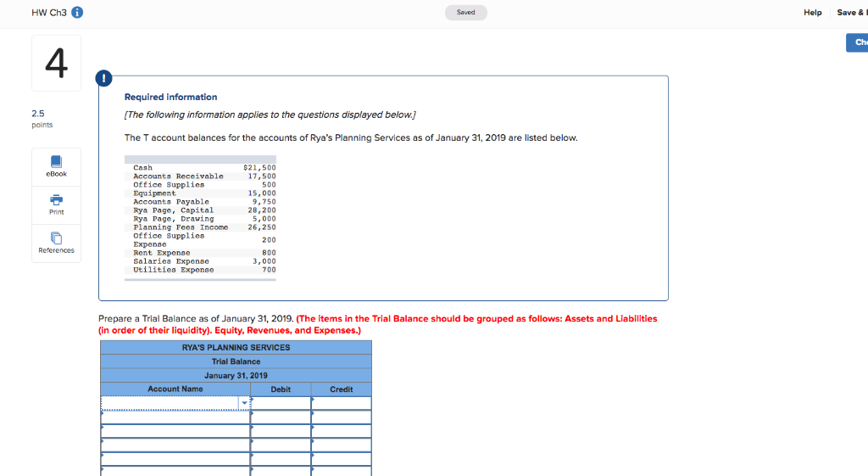This screenshot has height=476, width=868.
Task: Click the Rya Page, Capital row
Action: [200, 210]
